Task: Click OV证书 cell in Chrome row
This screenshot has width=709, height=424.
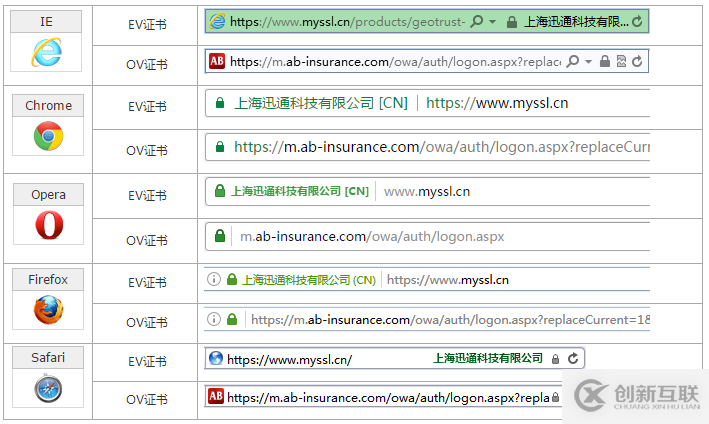Action: pos(147,151)
